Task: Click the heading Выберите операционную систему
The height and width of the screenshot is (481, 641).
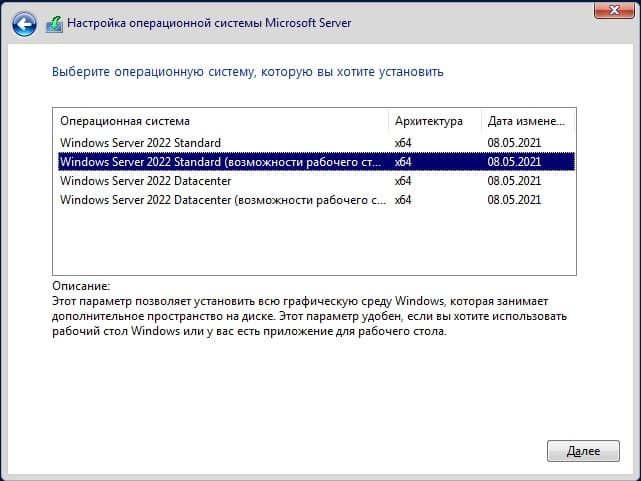Action: (248, 72)
